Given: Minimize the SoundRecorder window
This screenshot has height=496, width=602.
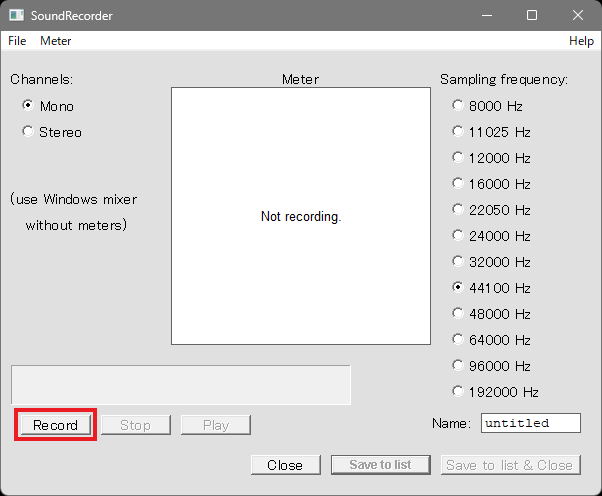Looking at the screenshot, I should tap(487, 16).
